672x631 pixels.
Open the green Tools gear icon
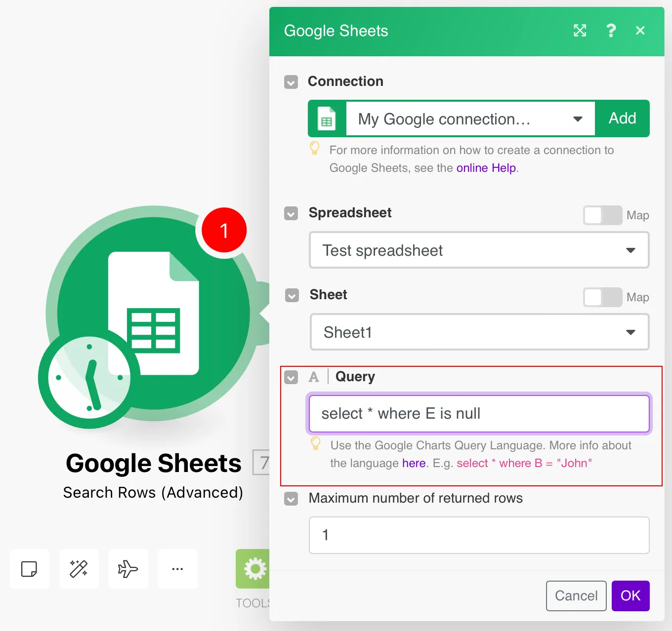[x=253, y=569]
